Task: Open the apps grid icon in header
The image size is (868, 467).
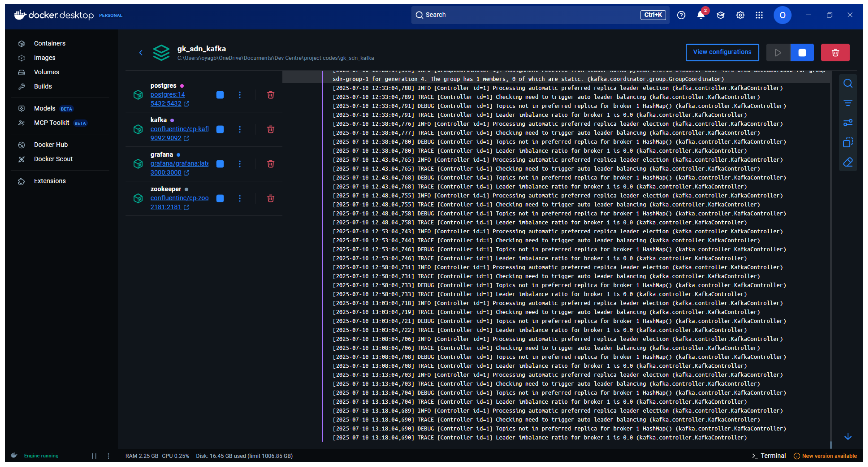Action: (x=759, y=15)
